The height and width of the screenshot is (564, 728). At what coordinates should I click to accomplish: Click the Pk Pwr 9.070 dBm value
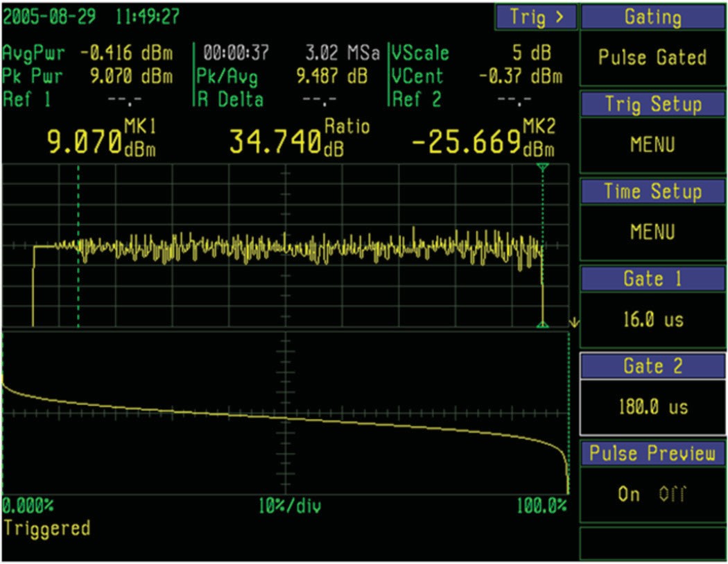(132, 76)
